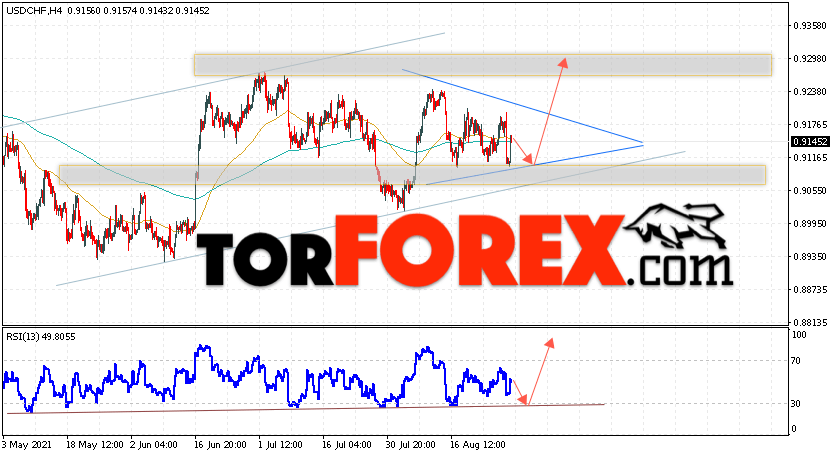Click the 2 Jun 04:00 date label

coord(153,444)
